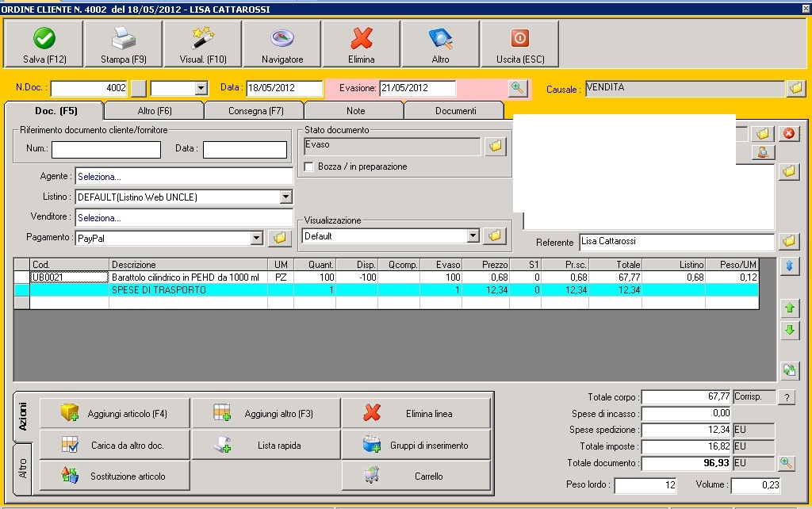Click the Spese di incasso field
The width and height of the screenshot is (812, 509).
coord(686,413)
